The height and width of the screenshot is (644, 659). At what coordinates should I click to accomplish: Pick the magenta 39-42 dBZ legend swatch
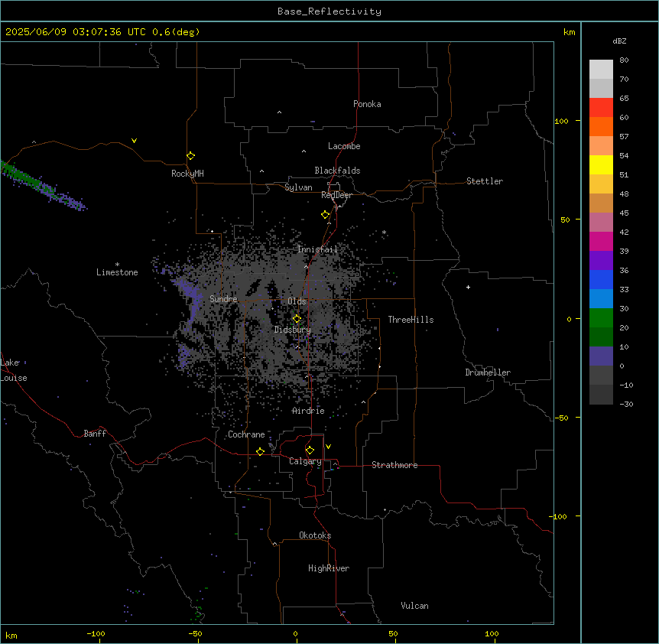point(601,241)
